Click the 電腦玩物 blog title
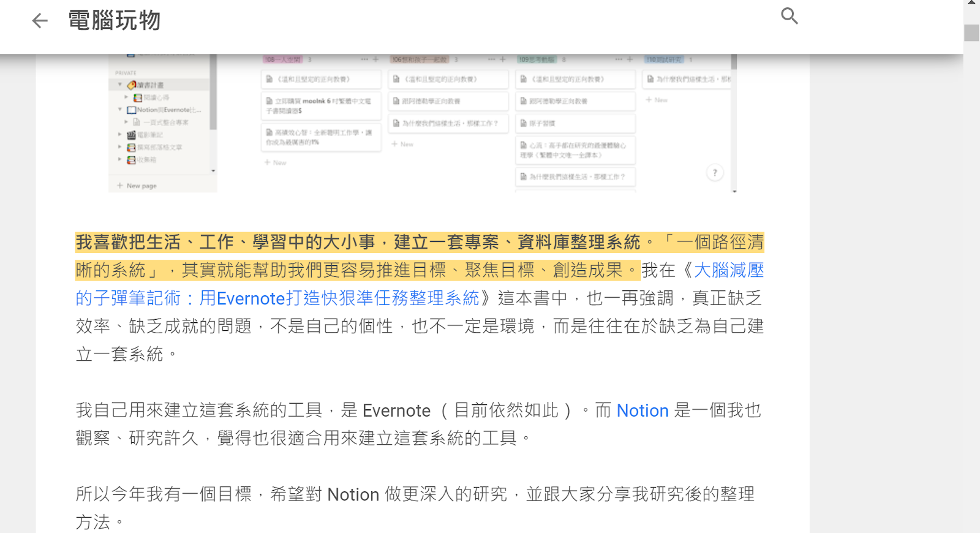Screen dimensions: 980x533 point(115,21)
